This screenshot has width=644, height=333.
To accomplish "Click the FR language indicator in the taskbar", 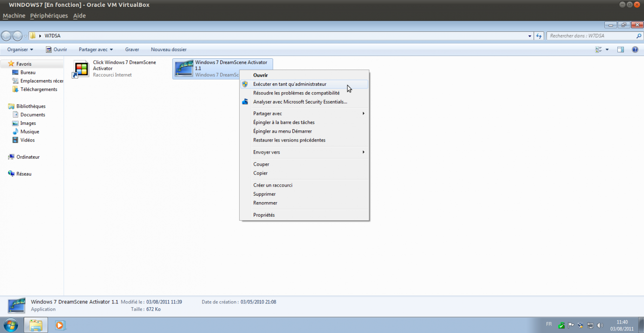I will click(549, 324).
